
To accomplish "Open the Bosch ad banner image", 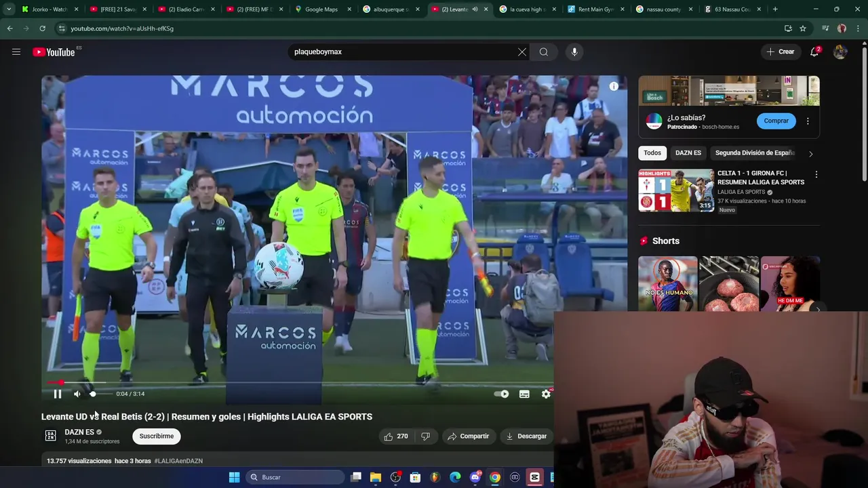I will (729, 91).
